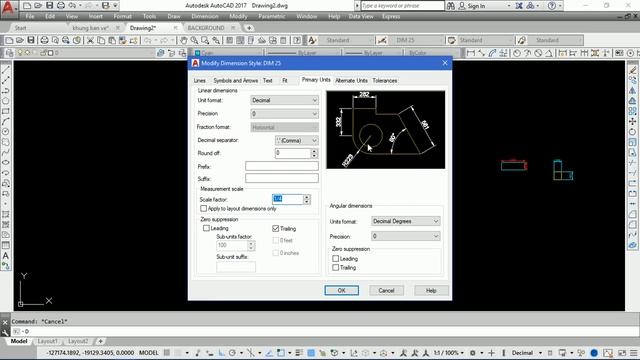Screen dimensions: 640x360
Task: Switch to the Lines tab
Action: [200, 80]
